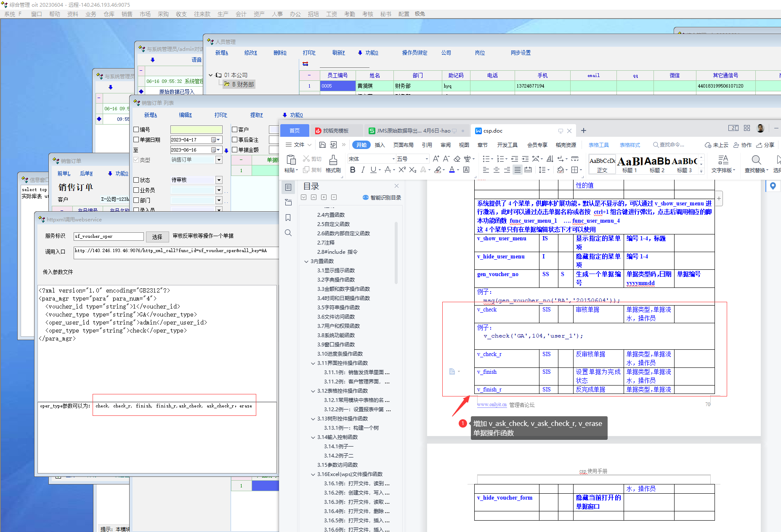Viewport: 781px width, 532px height.
Task: Collapse the 3内置函数 outline section
Action: pyautogui.click(x=306, y=261)
